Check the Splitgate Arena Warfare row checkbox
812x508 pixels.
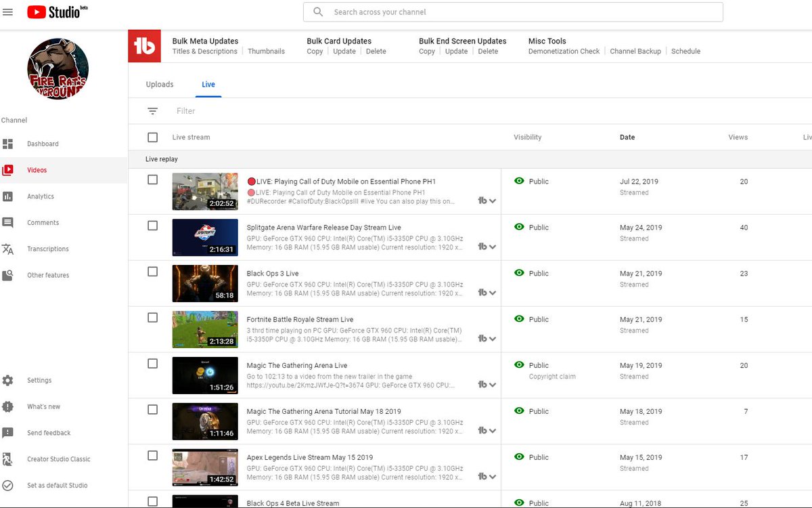tap(153, 226)
